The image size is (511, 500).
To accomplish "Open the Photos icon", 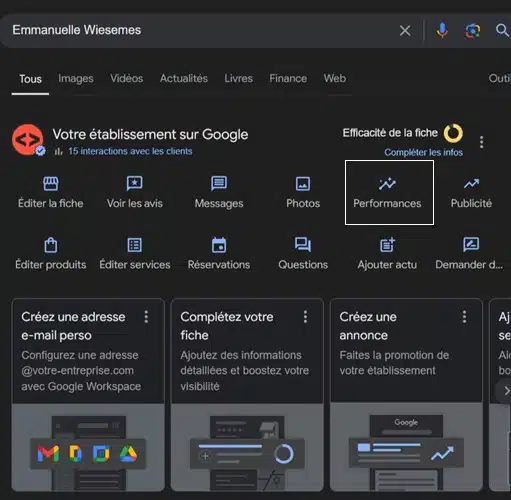I will click(303, 184).
